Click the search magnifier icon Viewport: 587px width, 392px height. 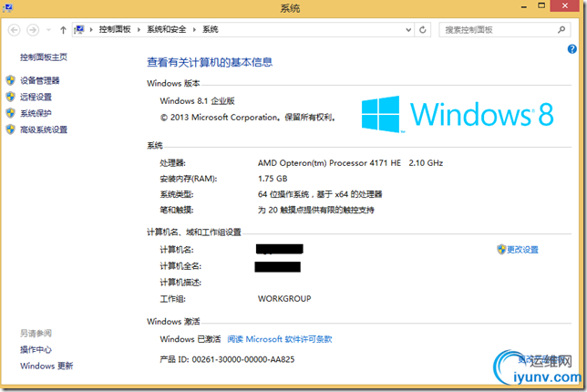(561, 29)
